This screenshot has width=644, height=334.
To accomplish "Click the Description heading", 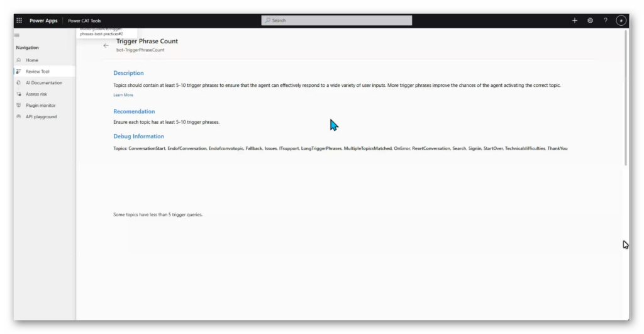I will 128,73.
